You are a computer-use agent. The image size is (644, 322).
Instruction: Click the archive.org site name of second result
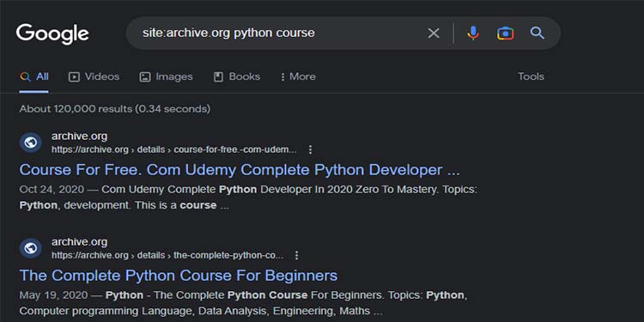click(x=79, y=242)
